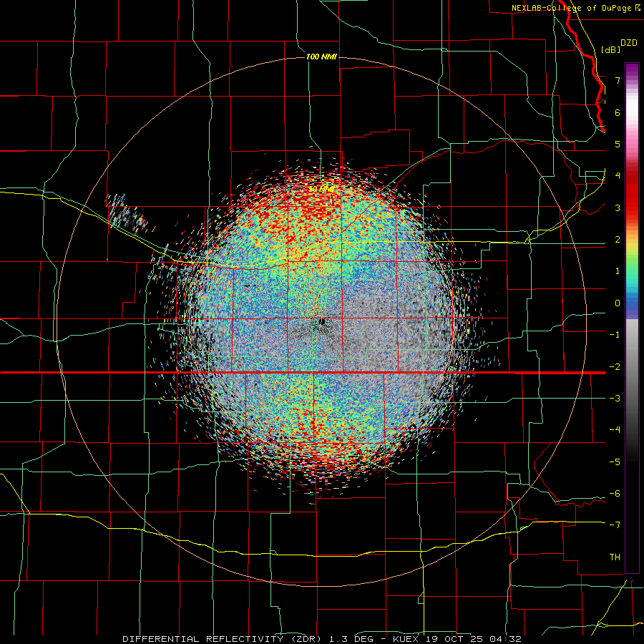The width and height of the screenshot is (644, 644).
Task: Click the DZD label above the color scale
Action: (x=629, y=43)
